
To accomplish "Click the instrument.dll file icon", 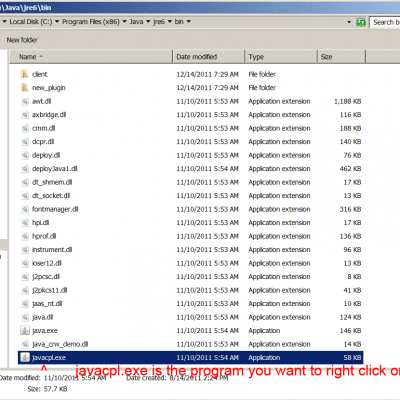I will click(x=25, y=250).
